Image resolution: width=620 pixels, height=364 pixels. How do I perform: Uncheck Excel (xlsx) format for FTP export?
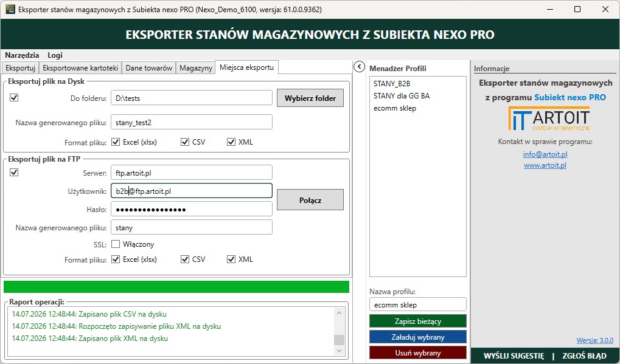click(116, 259)
